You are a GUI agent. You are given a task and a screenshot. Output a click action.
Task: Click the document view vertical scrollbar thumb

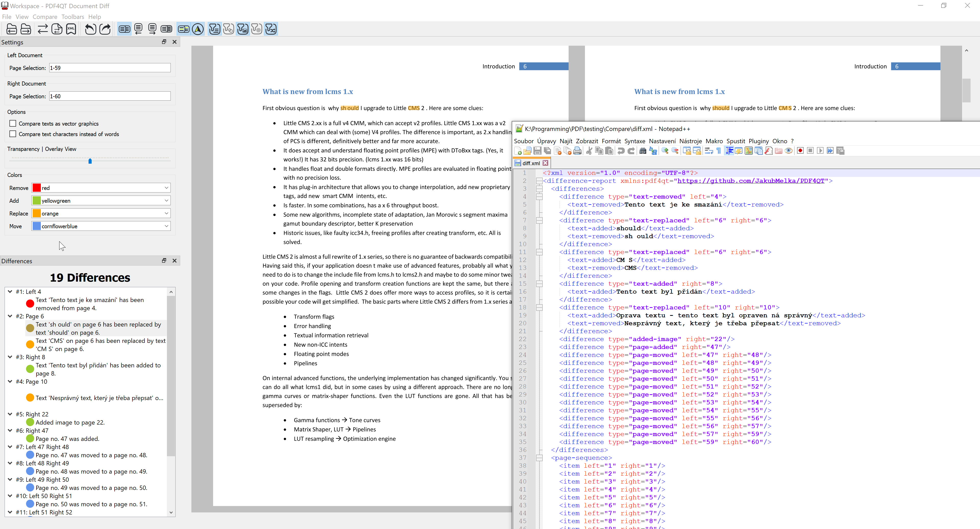pyautogui.click(x=967, y=90)
